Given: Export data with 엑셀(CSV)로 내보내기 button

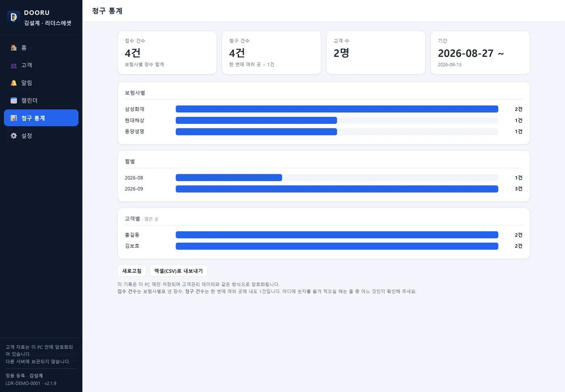Looking at the screenshot, I should [x=178, y=271].
